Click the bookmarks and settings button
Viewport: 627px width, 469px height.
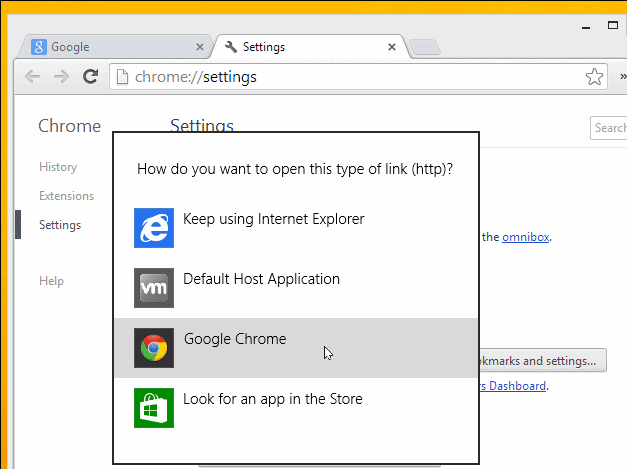543,361
